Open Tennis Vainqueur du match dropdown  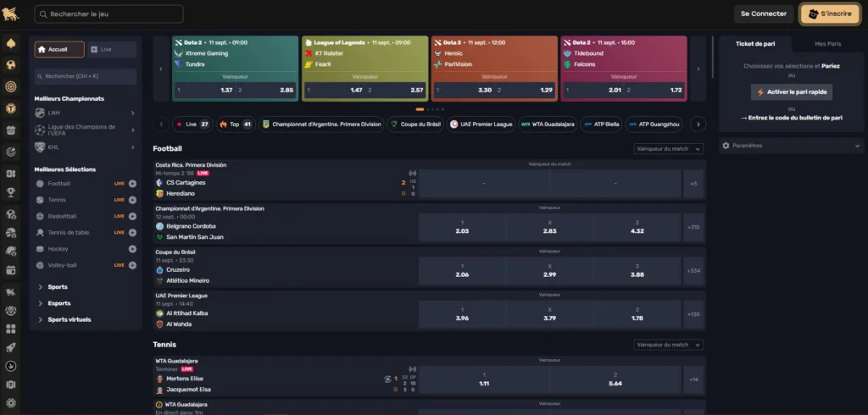click(x=669, y=345)
